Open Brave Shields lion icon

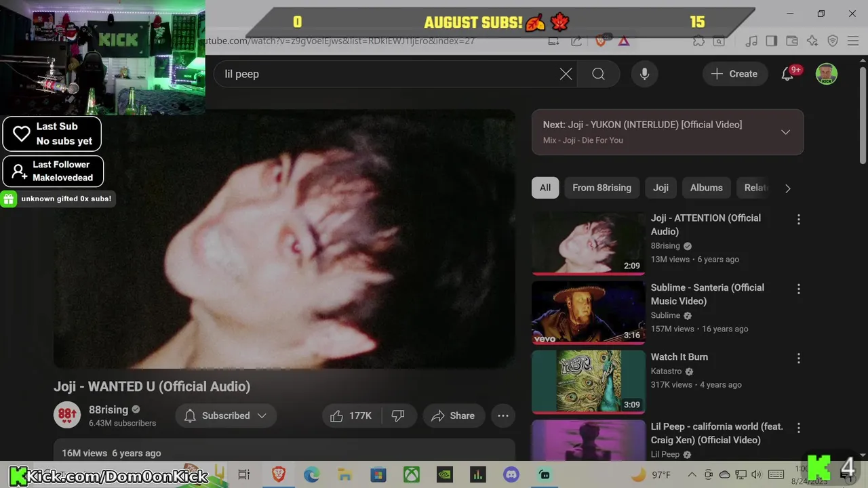[601, 41]
